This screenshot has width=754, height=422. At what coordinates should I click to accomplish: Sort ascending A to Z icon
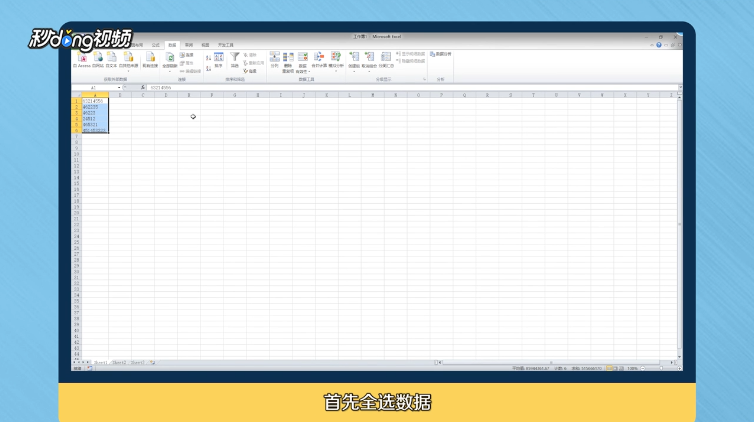209,58
